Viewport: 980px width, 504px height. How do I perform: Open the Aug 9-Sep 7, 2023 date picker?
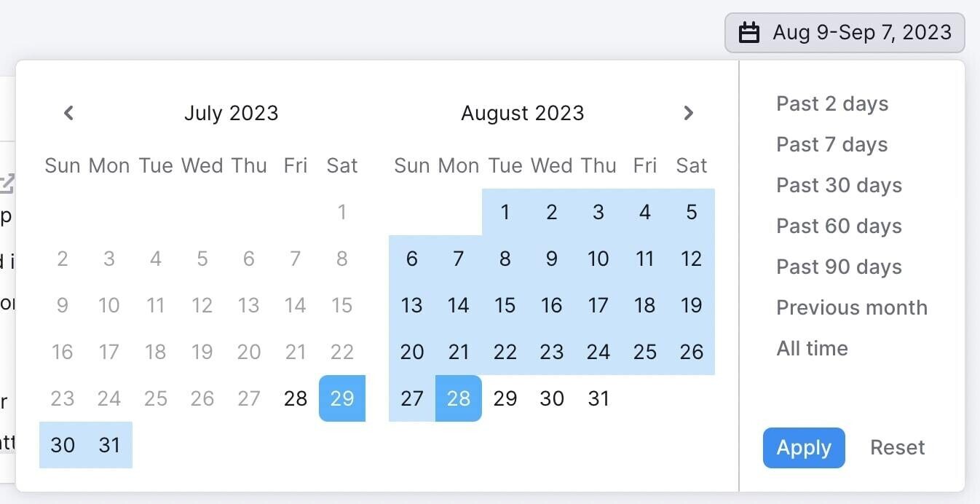(845, 33)
